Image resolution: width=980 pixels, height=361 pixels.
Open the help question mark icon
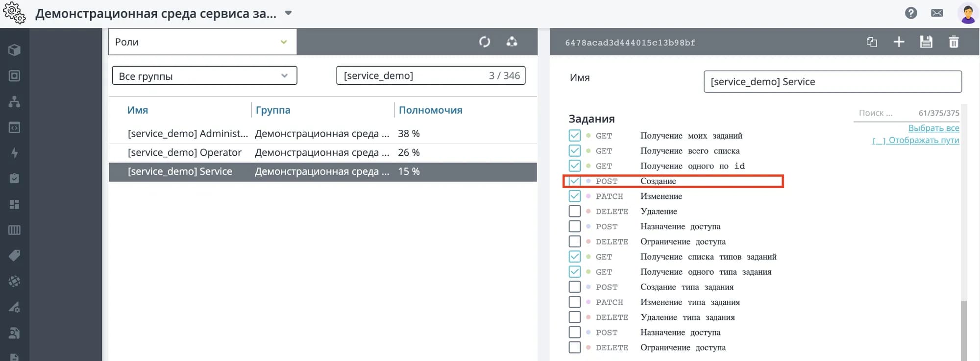[910, 13]
